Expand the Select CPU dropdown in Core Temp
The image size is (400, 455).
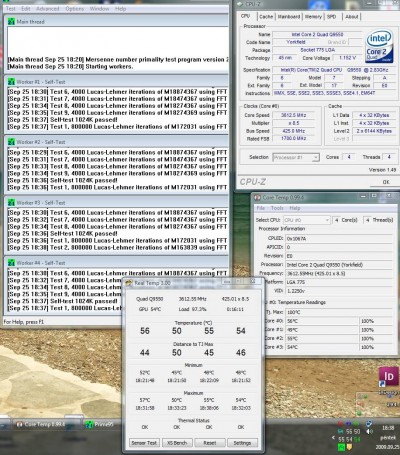(306, 220)
